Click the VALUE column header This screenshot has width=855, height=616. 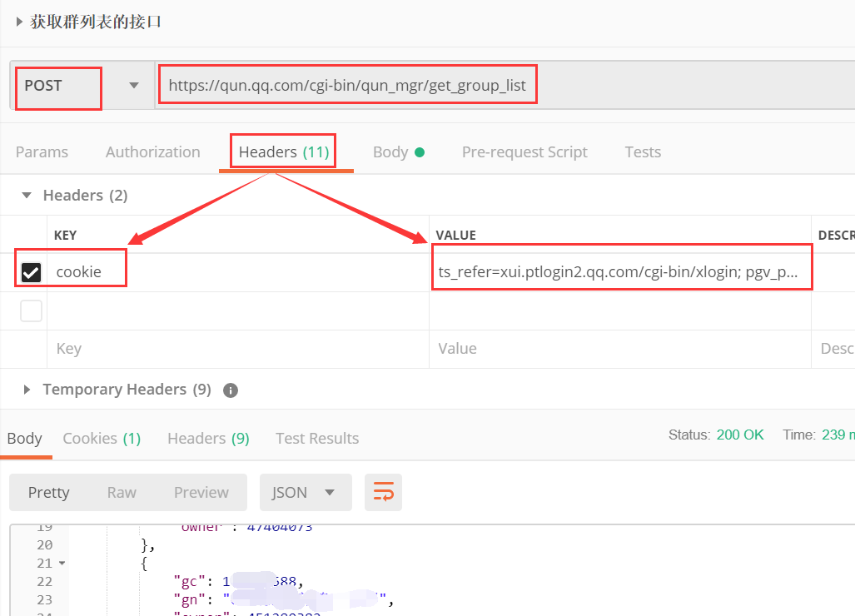tap(456, 236)
